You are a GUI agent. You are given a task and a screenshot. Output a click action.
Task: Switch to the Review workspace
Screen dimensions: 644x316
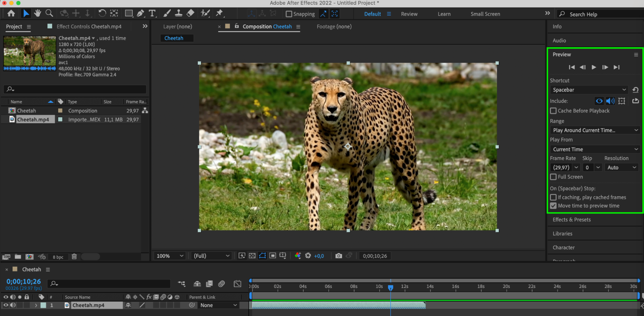[409, 14]
